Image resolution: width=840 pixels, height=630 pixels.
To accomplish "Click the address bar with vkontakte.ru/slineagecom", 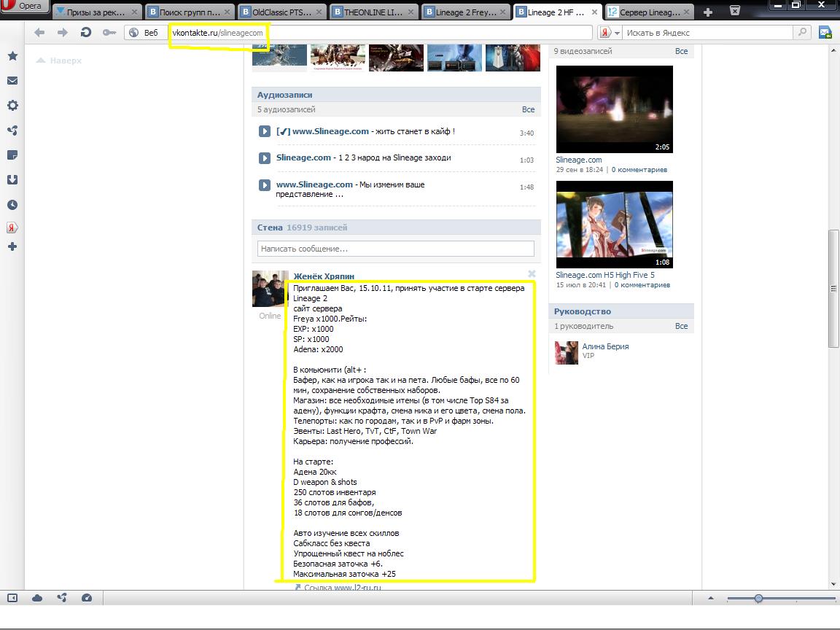I will coord(381,33).
